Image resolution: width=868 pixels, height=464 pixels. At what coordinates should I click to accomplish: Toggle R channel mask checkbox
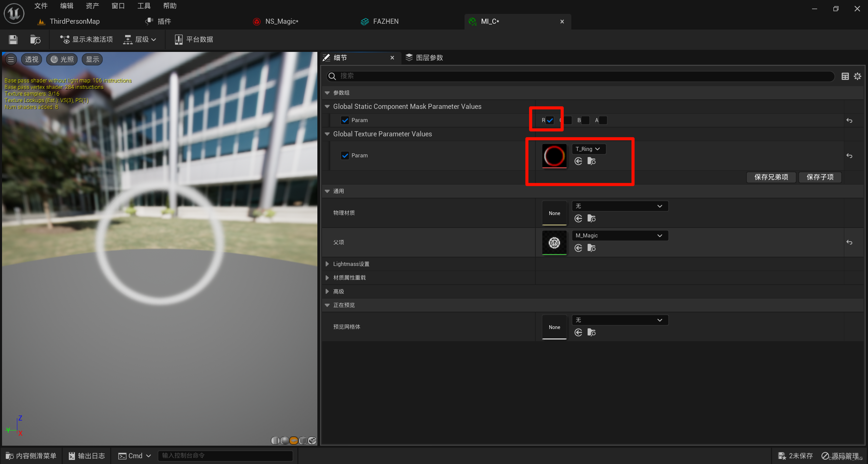tap(550, 120)
